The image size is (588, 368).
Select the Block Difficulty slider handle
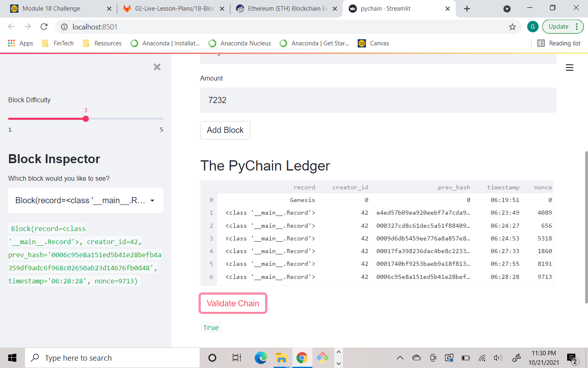[85, 119]
